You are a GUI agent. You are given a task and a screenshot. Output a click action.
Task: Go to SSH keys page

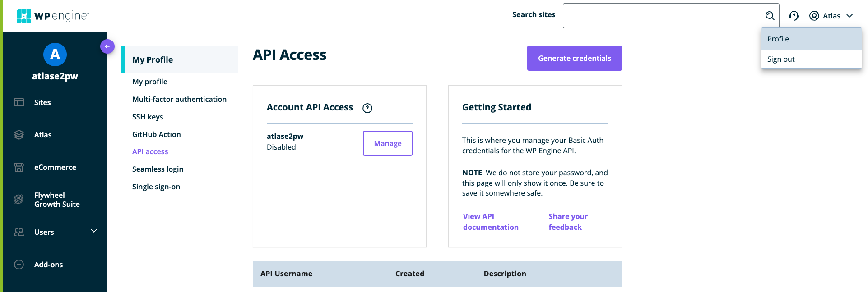[x=148, y=117]
